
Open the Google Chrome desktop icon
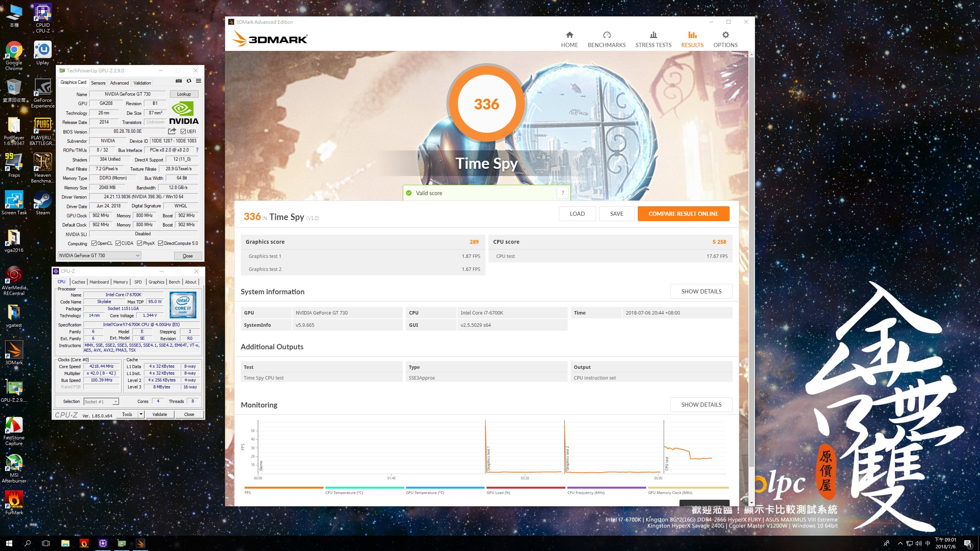[x=14, y=56]
